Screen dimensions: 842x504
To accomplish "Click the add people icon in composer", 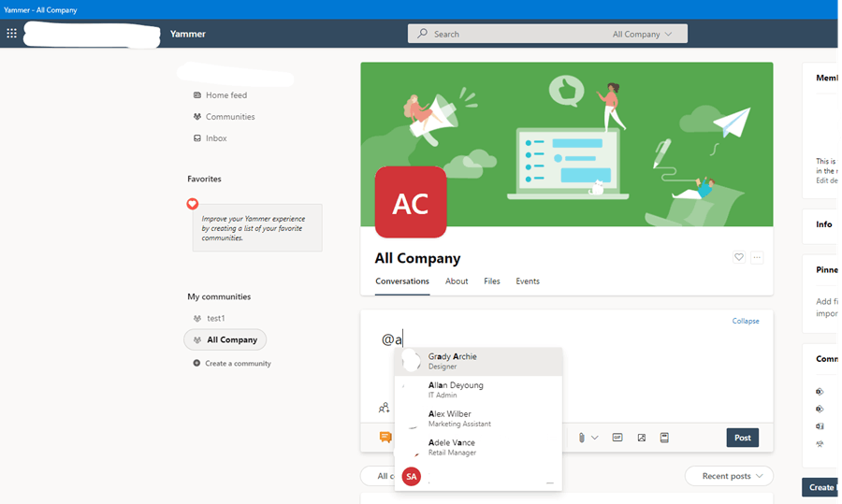I will (x=384, y=408).
